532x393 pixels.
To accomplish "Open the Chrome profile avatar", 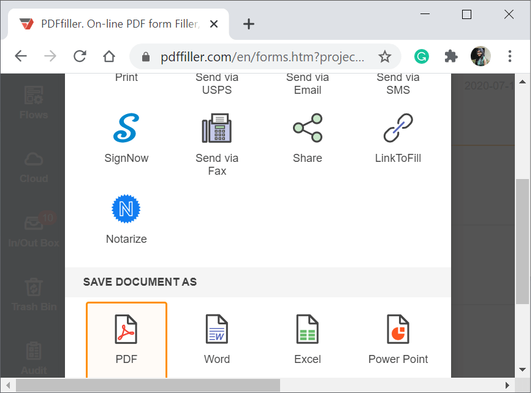I will pyautogui.click(x=481, y=56).
